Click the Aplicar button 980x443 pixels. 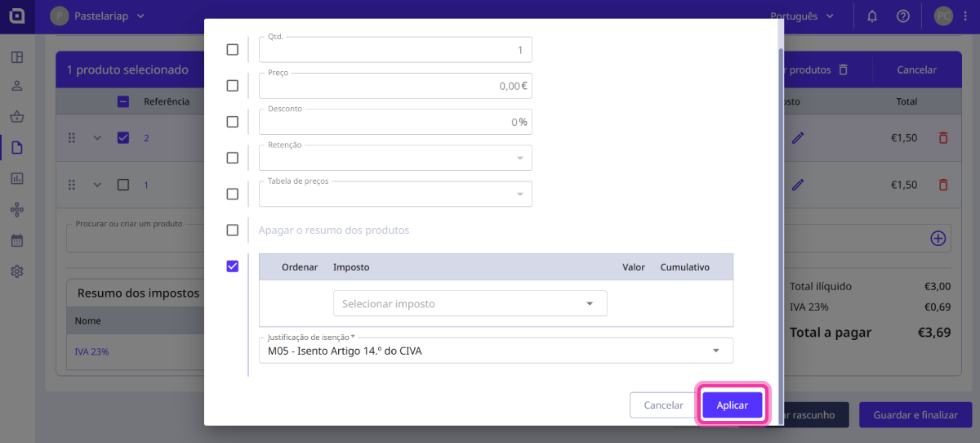(x=732, y=405)
